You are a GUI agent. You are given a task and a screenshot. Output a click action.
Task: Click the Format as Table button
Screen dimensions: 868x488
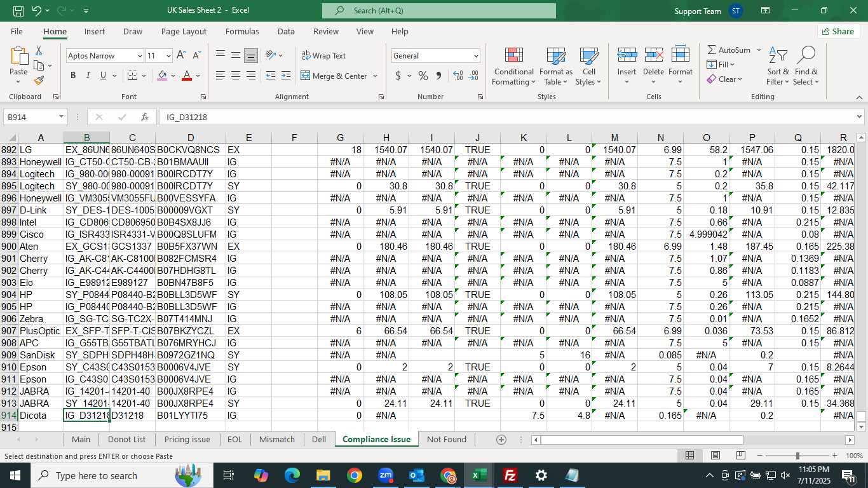coord(556,67)
